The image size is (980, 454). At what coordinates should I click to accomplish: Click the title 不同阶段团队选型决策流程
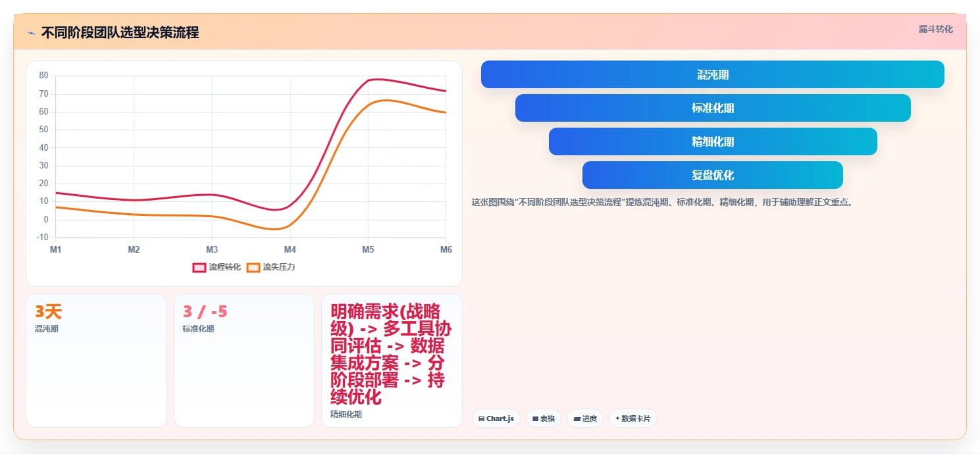(x=120, y=32)
